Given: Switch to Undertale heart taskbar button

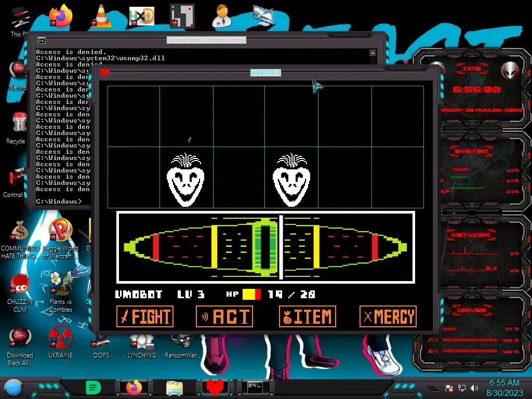Looking at the screenshot, I should [x=215, y=388].
